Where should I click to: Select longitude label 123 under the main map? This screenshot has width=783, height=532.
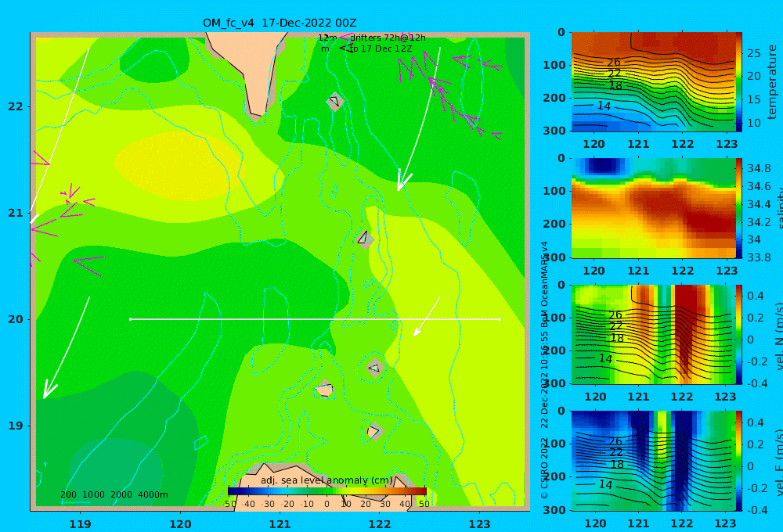pos(480,524)
